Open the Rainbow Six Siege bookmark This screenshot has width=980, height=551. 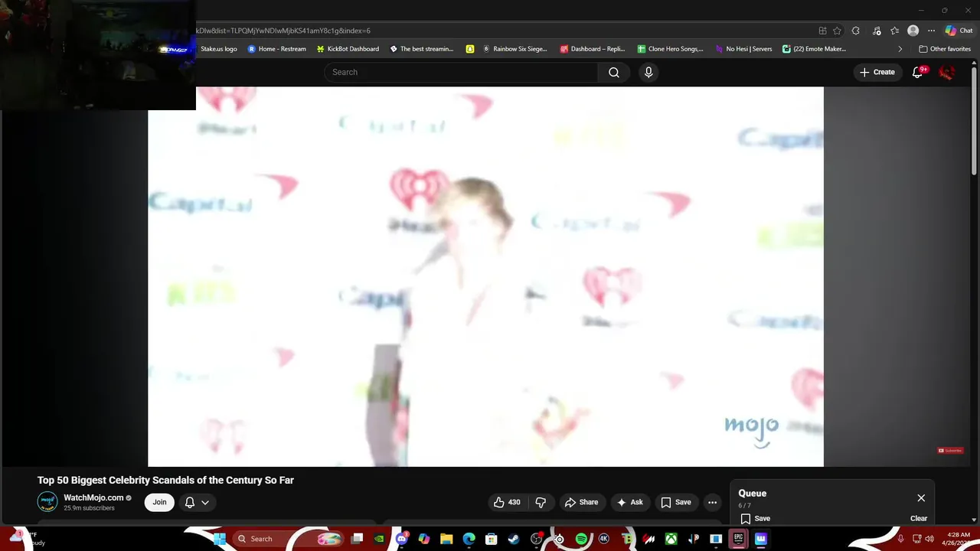[x=517, y=49]
